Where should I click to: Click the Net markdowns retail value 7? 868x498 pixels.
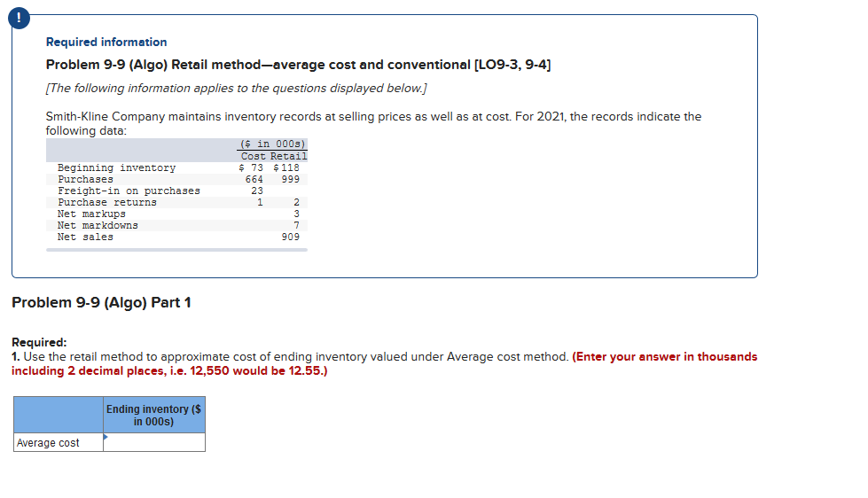coord(297,225)
